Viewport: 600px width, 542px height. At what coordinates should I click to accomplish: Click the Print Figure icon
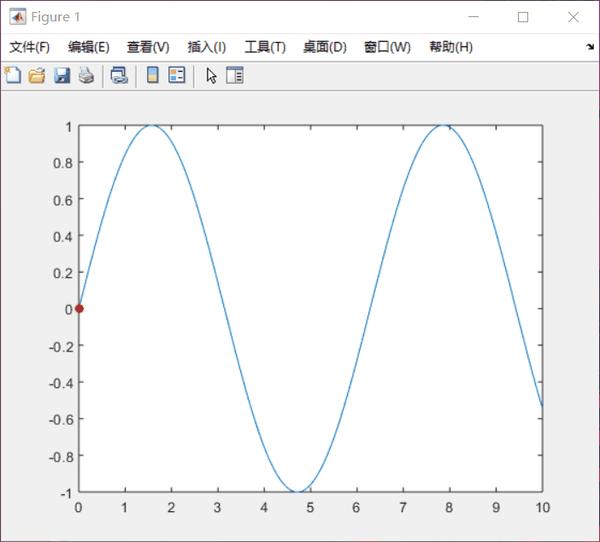click(x=86, y=75)
